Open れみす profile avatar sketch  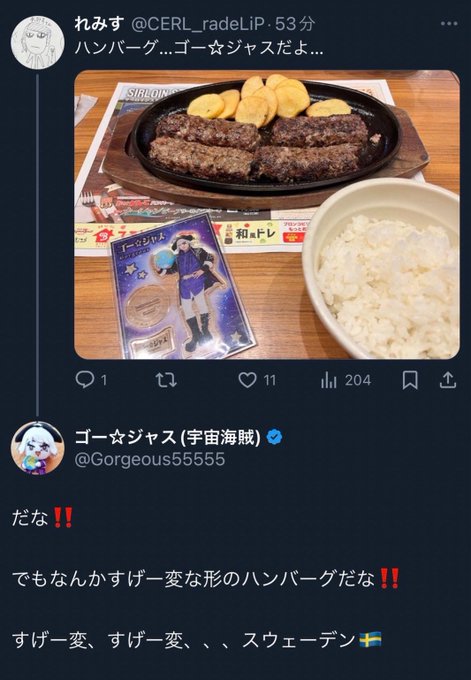pyautogui.click(x=37, y=42)
